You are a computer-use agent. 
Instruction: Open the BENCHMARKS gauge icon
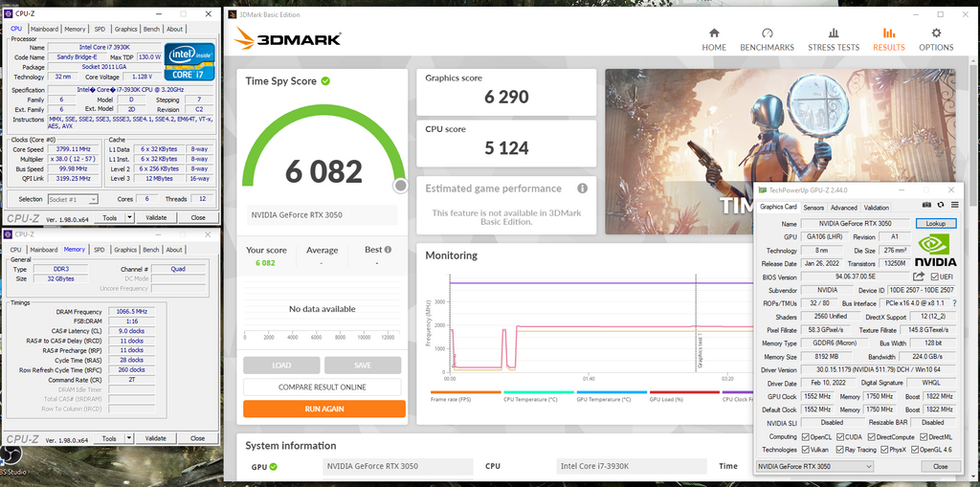point(768,33)
